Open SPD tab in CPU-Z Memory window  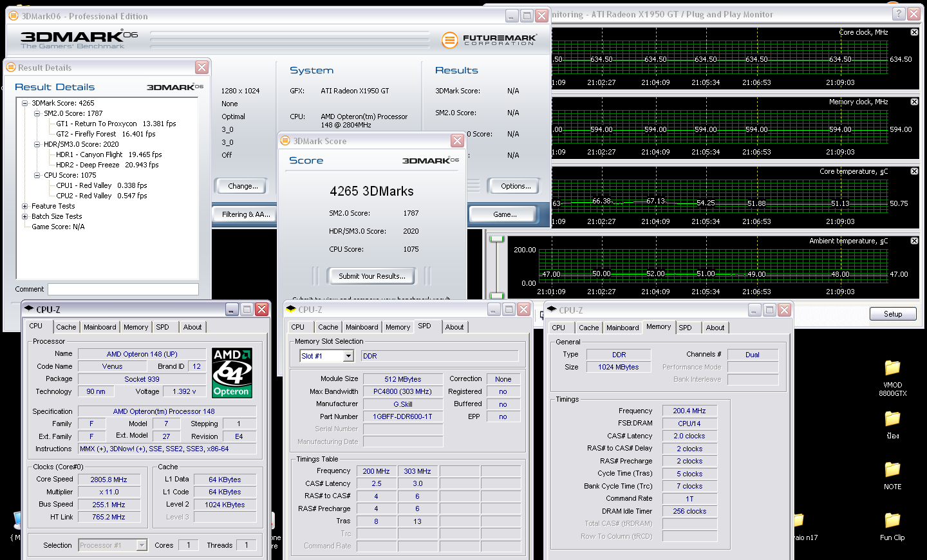[686, 328]
